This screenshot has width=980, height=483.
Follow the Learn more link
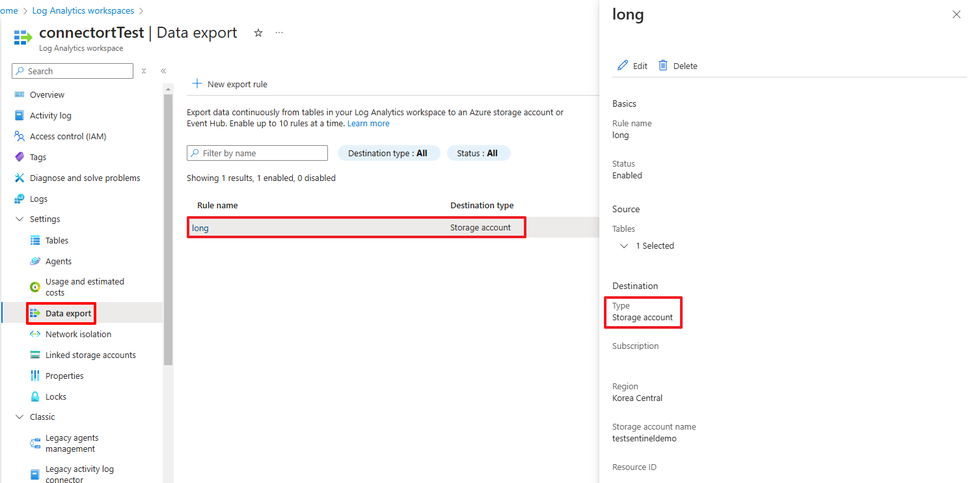pos(368,123)
